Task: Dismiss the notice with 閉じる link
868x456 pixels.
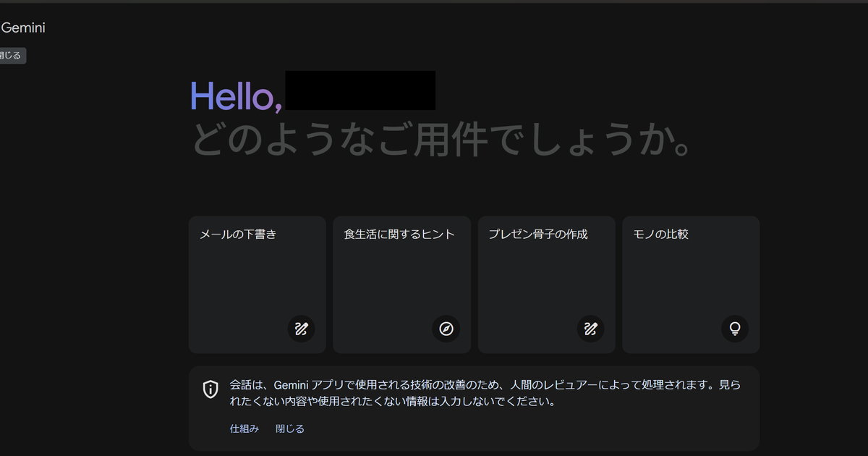Action: [290, 428]
